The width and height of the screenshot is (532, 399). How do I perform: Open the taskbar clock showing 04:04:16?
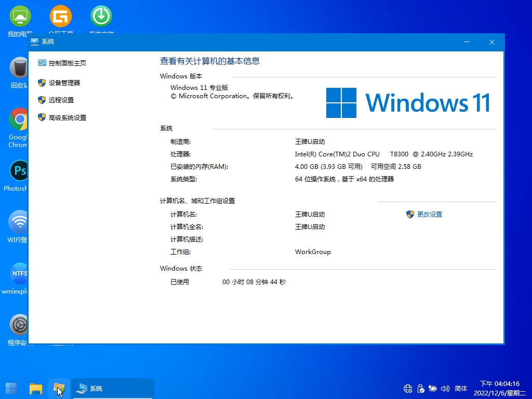click(x=500, y=389)
